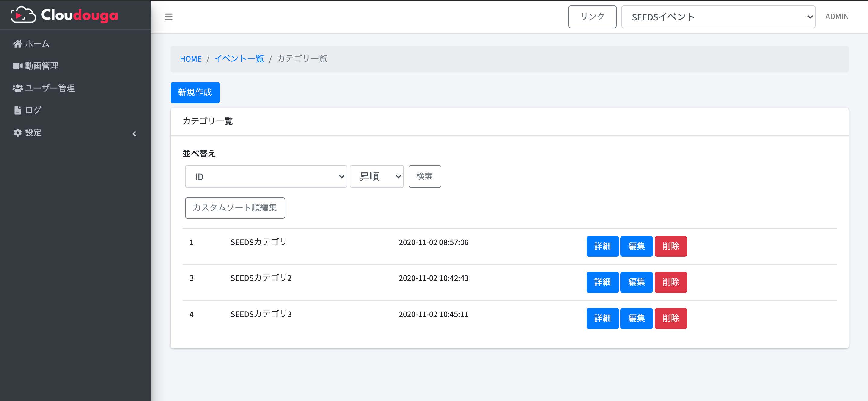868x401 pixels.
Task: Click the Cloudouga logo
Action: point(64,15)
